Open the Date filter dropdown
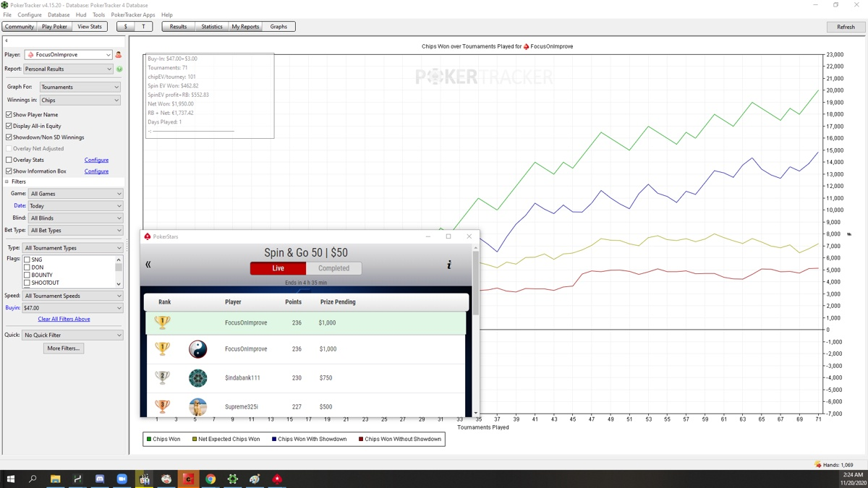 [x=76, y=206]
